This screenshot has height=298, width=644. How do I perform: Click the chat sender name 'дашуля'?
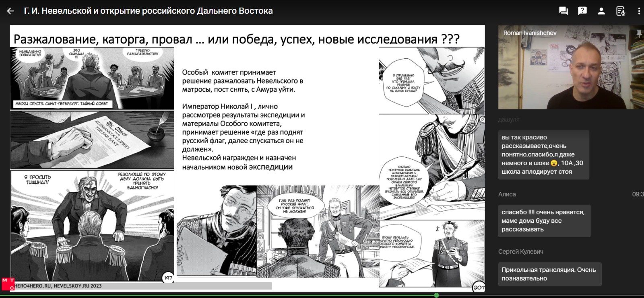click(509, 120)
